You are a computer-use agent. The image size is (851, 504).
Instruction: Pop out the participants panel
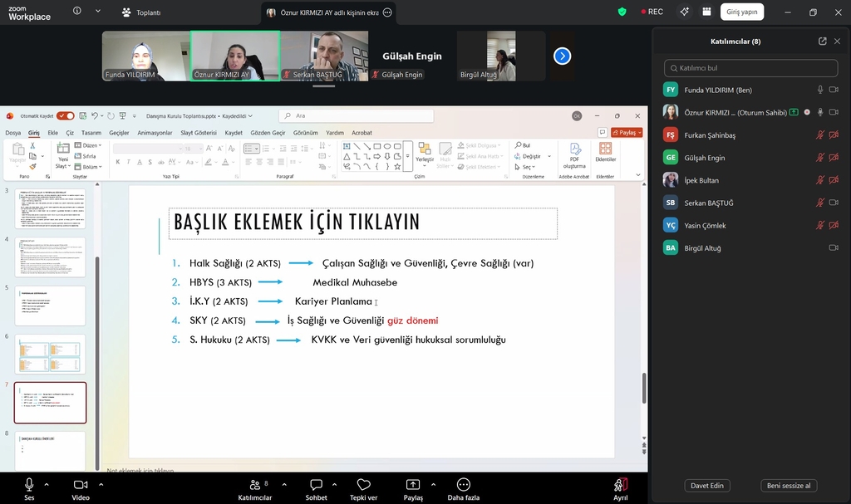822,41
